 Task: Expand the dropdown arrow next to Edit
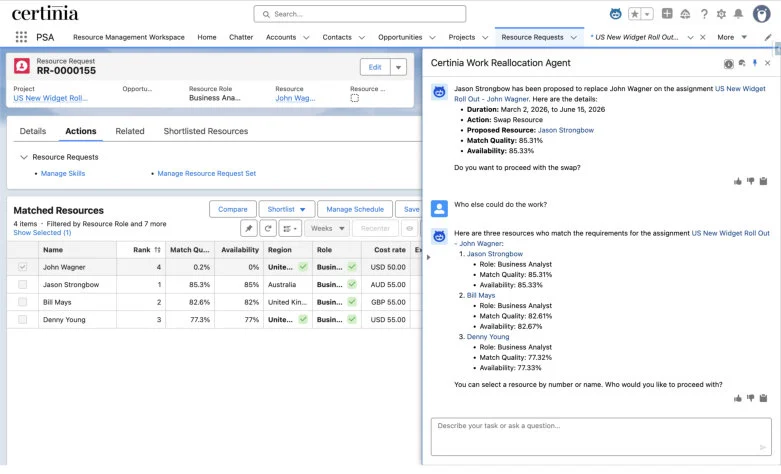click(x=399, y=67)
